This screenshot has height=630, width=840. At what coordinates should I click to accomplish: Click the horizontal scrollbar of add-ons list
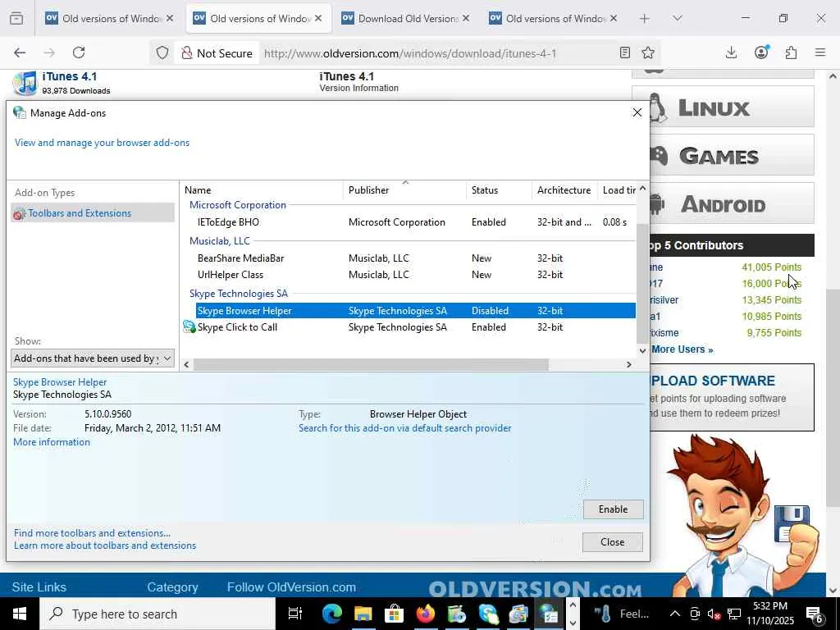coord(371,365)
